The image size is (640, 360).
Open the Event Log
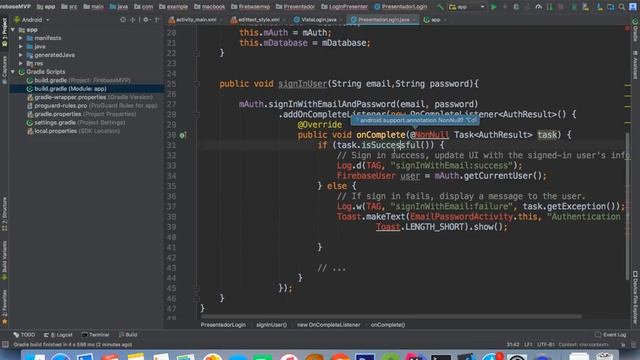pyautogui.click(x=611, y=335)
